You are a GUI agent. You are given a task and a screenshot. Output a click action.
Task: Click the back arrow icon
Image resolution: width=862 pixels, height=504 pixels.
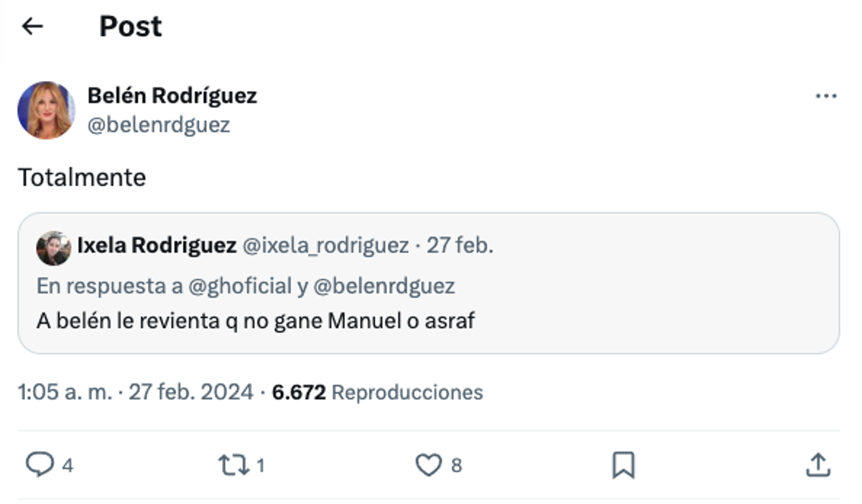[32, 27]
